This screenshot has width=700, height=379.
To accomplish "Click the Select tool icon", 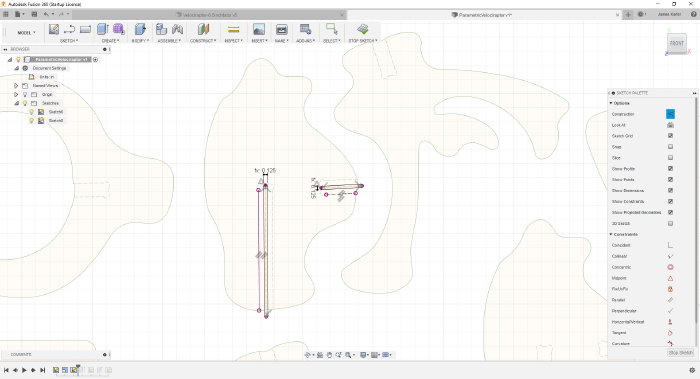I will (x=332, y=29).
